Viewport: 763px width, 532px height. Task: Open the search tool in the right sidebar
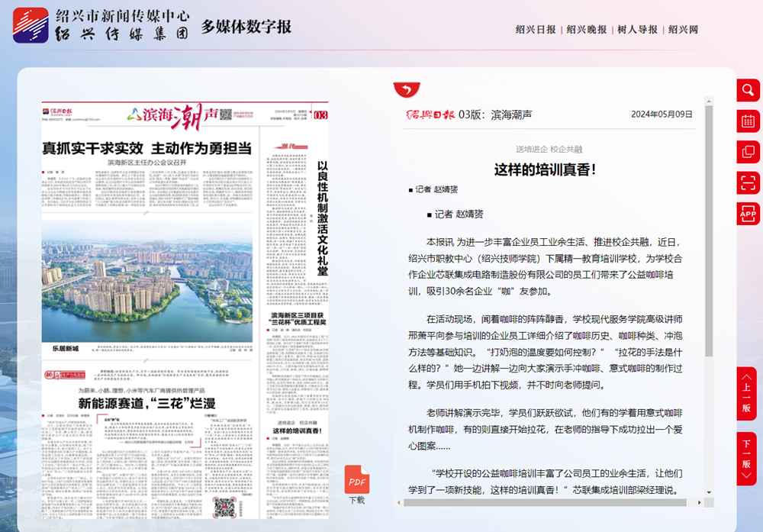pyautogui.click(x=748, y=90)
